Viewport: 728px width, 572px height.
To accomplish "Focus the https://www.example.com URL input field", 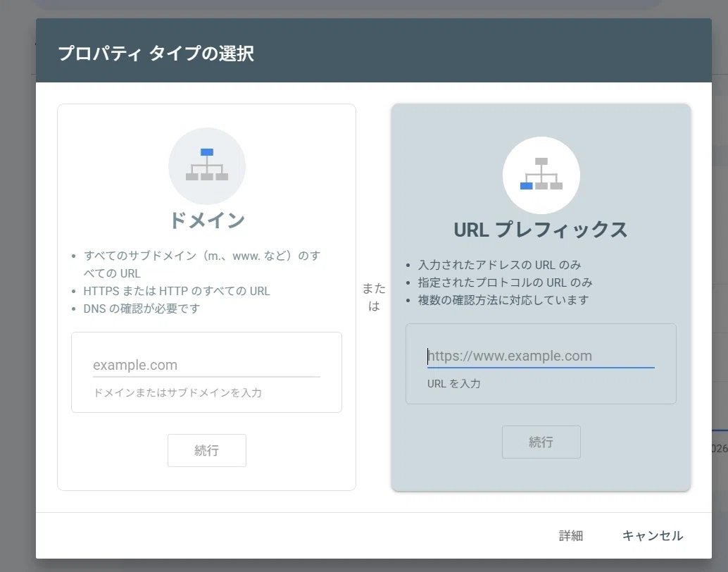I will point(541,356).
